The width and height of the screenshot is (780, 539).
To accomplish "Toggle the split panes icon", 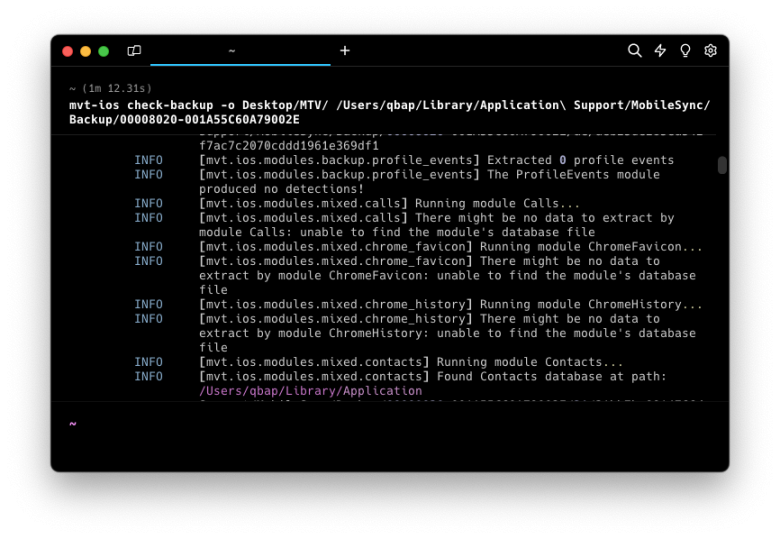I will click(x=134, y=51).
